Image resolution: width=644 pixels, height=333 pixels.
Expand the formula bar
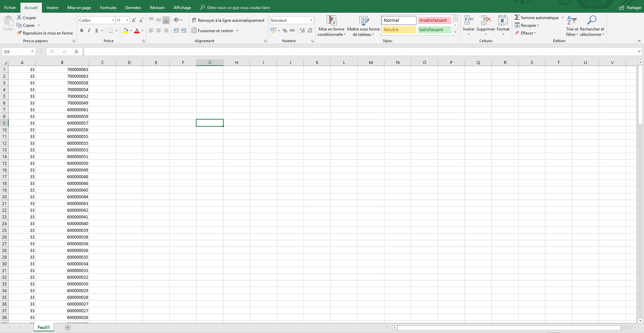point(639,52)
